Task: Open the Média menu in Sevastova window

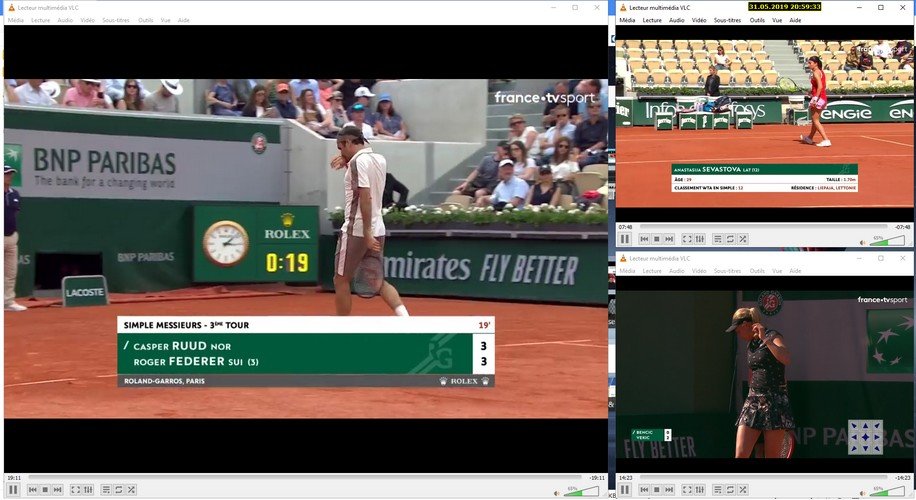Action: pyautogui.click(x=627, y=20)
